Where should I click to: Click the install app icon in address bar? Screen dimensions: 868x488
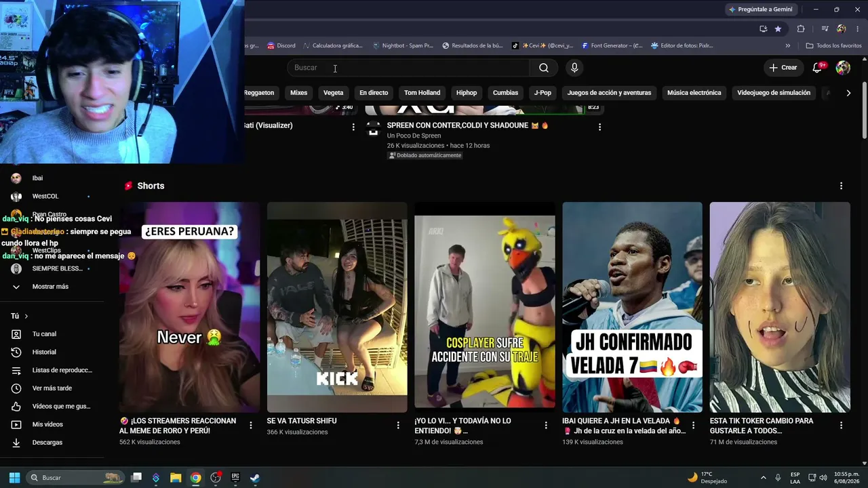[x=763, y=28]
